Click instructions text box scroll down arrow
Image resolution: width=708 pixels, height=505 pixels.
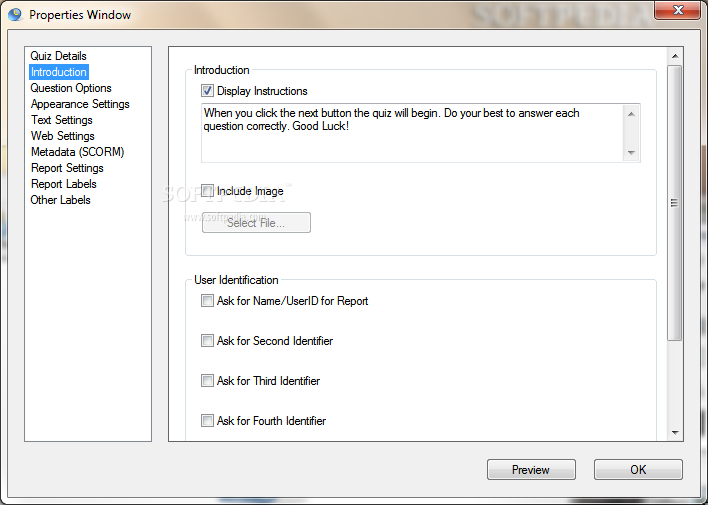click(x=631, y=153)
